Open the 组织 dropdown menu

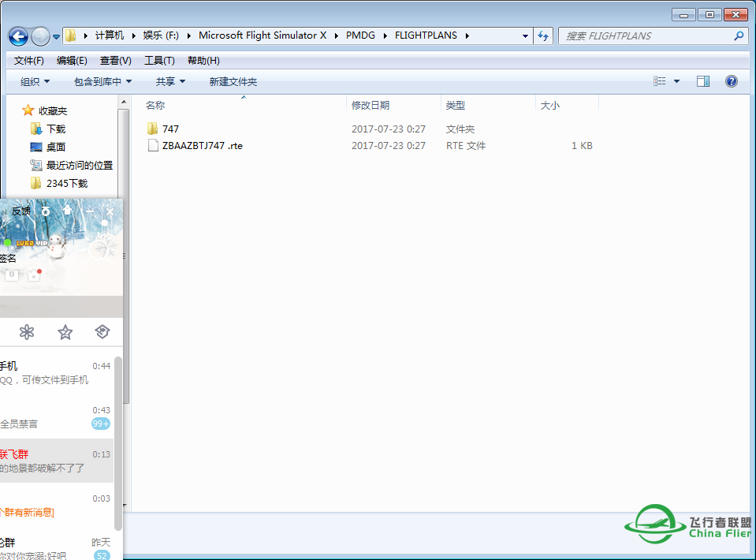33,81
